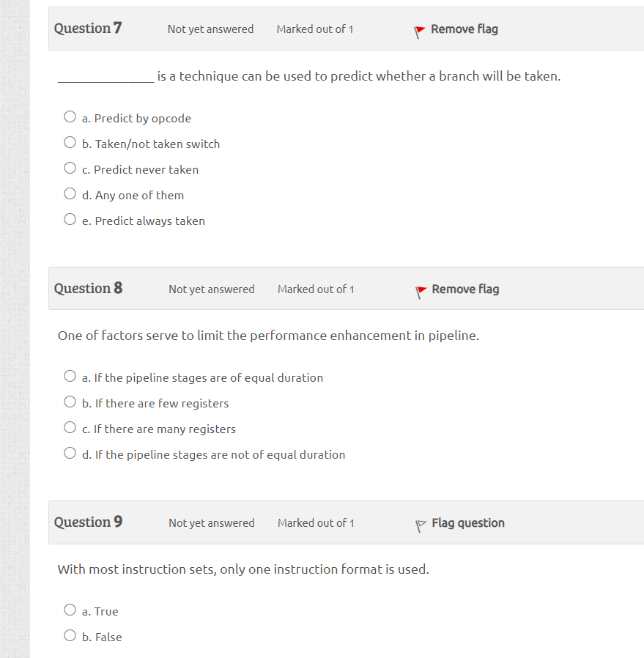Choose 'pipeline stages are of equal duration'
This screenshot has width=644, height=658.
70,377
